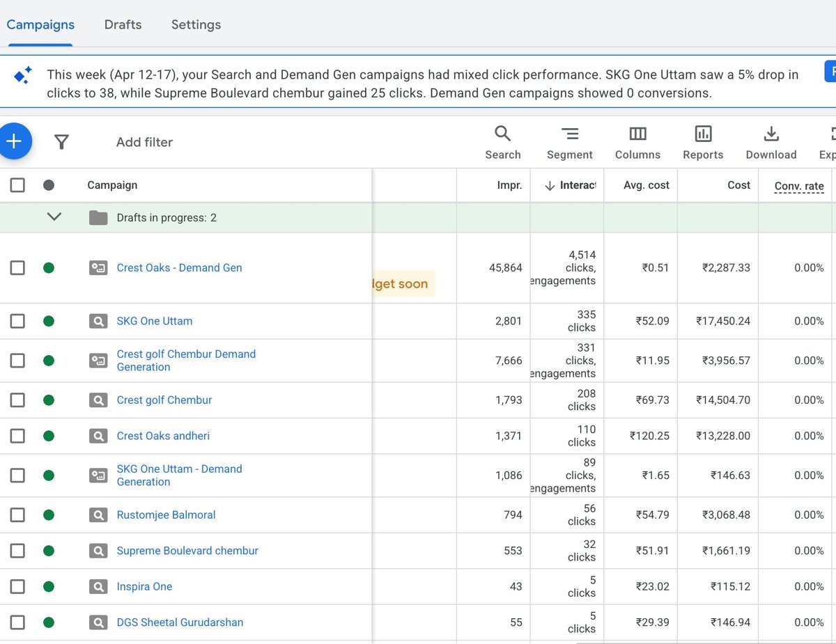Tick the checkbox for DGS Sheetal Gurudarshan
The width and height of the screenshot is (836, 644).
(x=17, y=622)
